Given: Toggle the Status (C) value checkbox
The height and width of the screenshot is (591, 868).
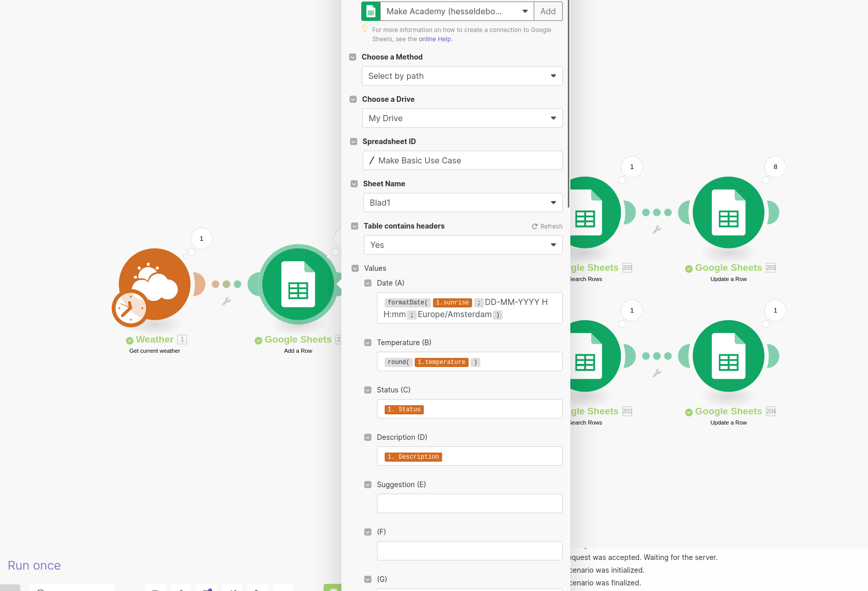Looking at the screenshot, I should [x=368, y=390].
